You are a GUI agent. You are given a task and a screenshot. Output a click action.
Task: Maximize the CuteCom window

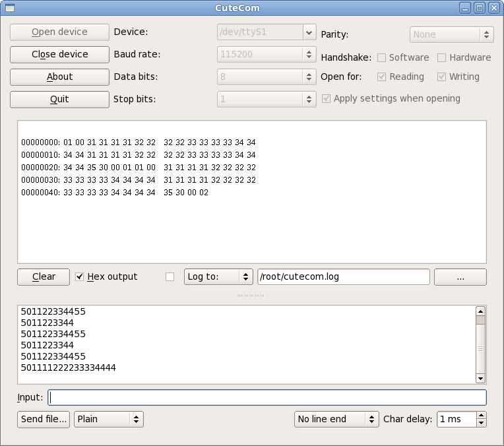click(480, 8)
